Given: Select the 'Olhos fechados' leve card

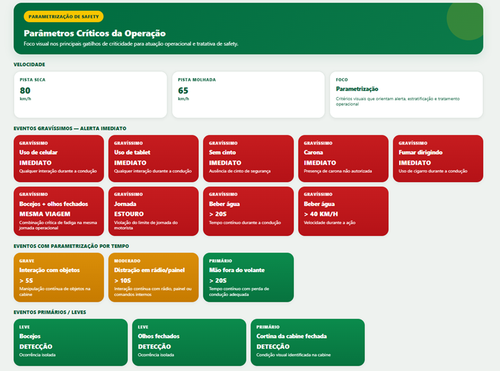Looking at the screenshot, I should 189,342.
